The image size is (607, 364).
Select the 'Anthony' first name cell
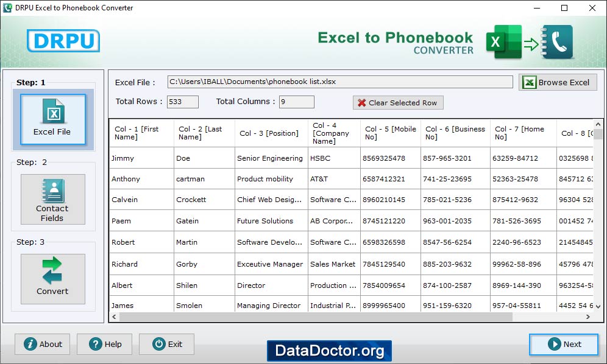(141, 179)
